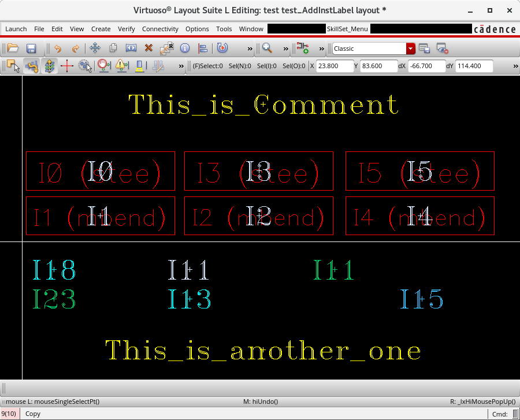Select the Stretch tool icon
This screenshot has width=520, height=420.
coord(131,48)
